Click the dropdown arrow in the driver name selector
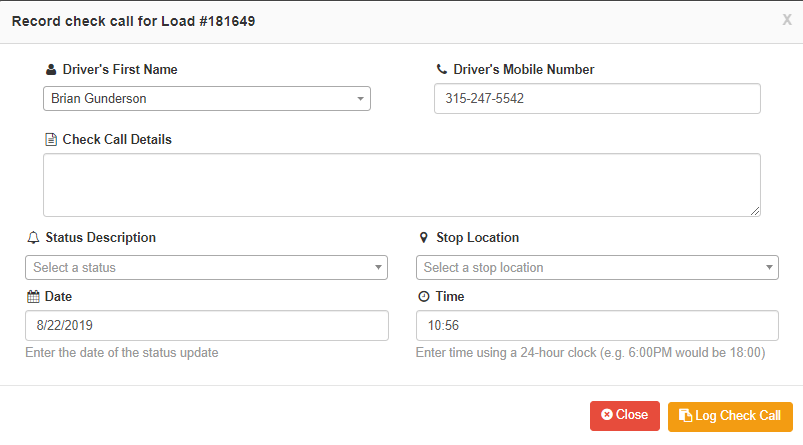The height and width of the screenshot is (445, 803). [360, 99]
